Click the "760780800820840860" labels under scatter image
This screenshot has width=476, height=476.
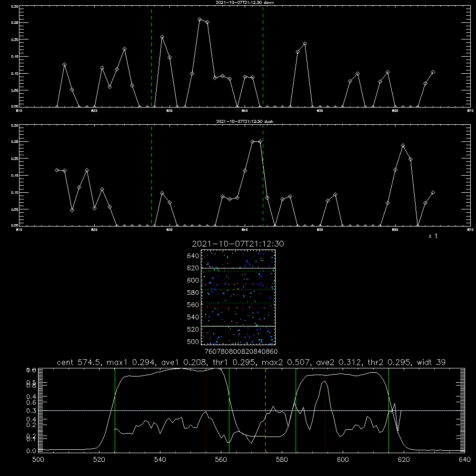[241, 351]
